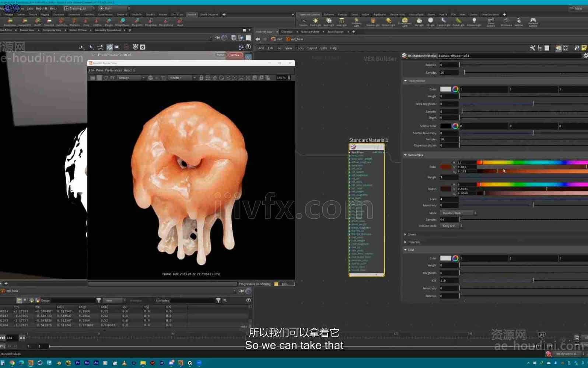Viewport: 588px width, 368px height.
Task: Open the subsurface Mode Random Walk dropdown
Action: (x=458, y=213)
